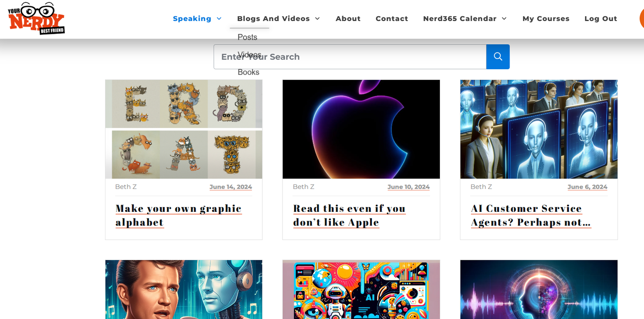Screen dimensions: 644x319
Task: Open 'Read this even if you don't like Apple'
Action: coord(349,215)
